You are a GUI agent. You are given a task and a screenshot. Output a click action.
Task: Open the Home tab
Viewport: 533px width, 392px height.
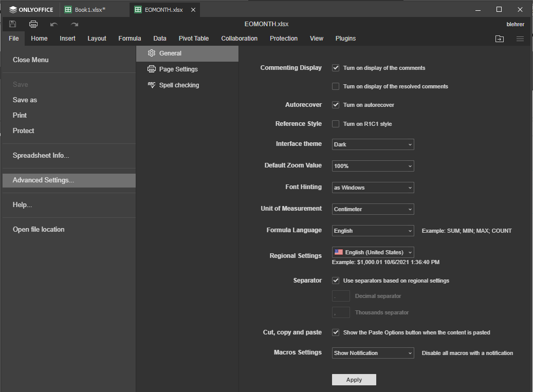(39, 39)
